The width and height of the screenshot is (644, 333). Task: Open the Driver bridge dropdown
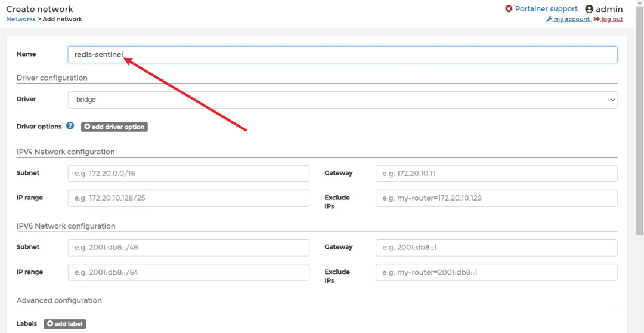click(x=342, y=100)
